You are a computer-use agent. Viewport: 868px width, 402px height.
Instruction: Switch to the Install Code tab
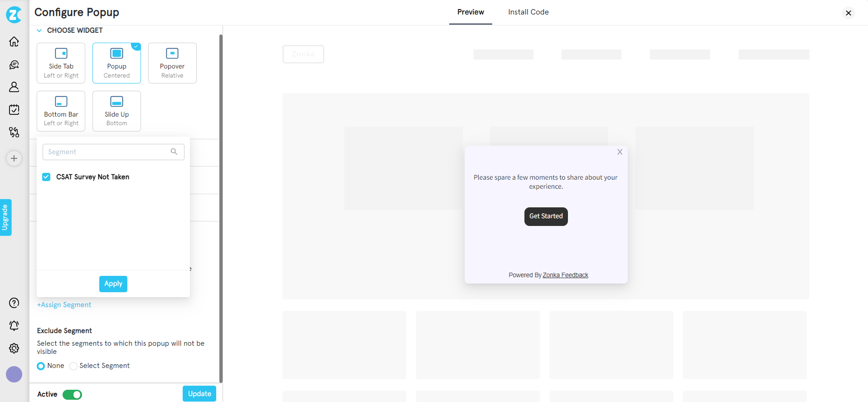coord(528,12)
